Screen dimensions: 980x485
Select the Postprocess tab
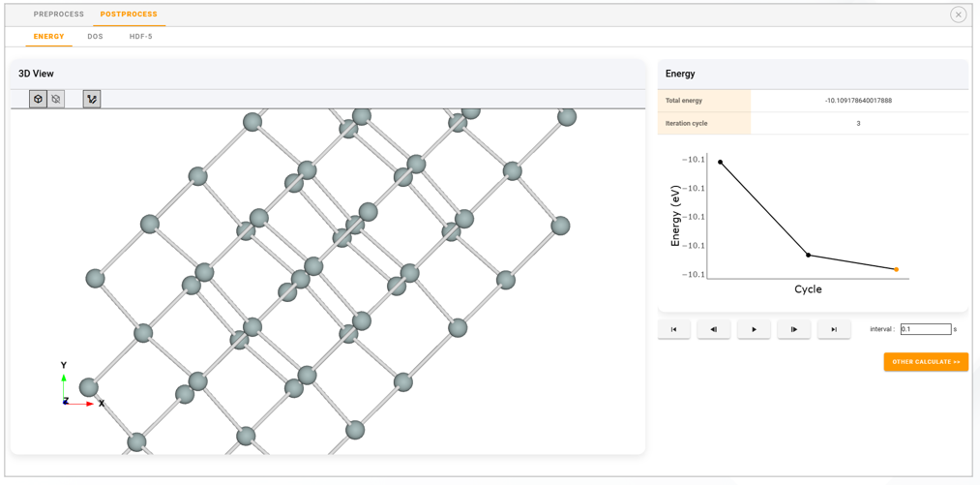pyautogui.click(x=129, y=15)
